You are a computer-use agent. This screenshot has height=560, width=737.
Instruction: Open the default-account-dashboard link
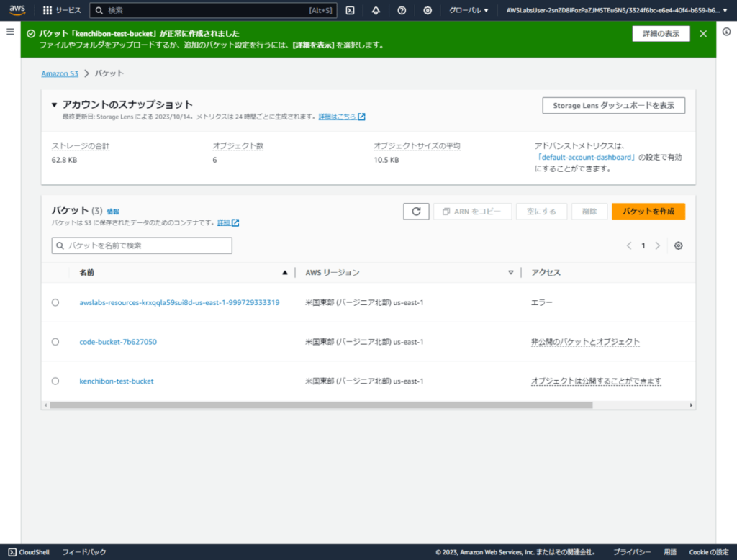click(586, 157)
